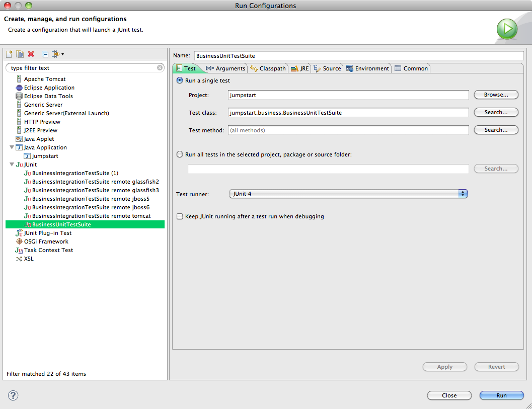The image size is (532, 409).
Task: Click the Test class input field
Action: [348, 113]
